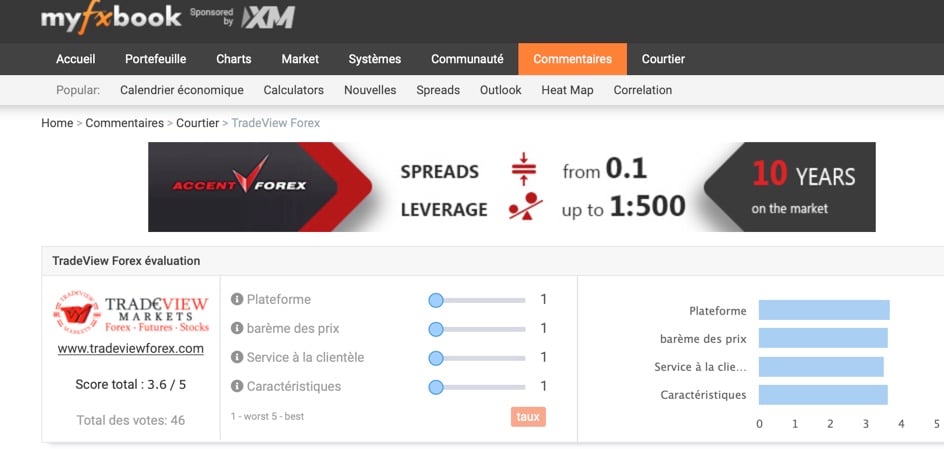
Task: Open the Nouvelles link
Action: [x=370, y=90]
